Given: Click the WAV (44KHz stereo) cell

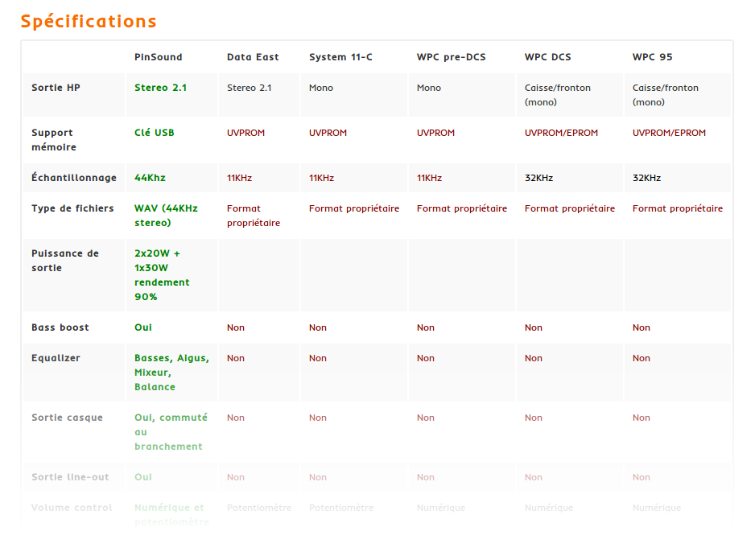Looking at the screenshot, I should coord(166,216).
